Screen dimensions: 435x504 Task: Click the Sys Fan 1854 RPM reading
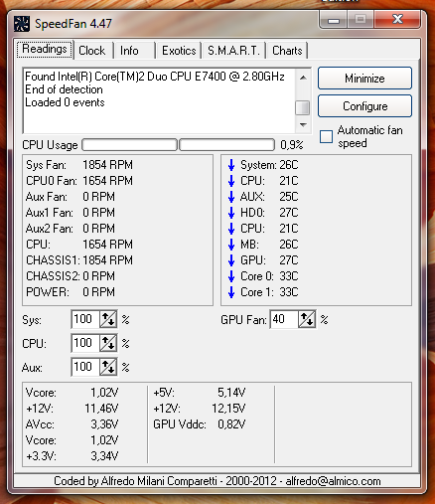(x=79, y=165)
